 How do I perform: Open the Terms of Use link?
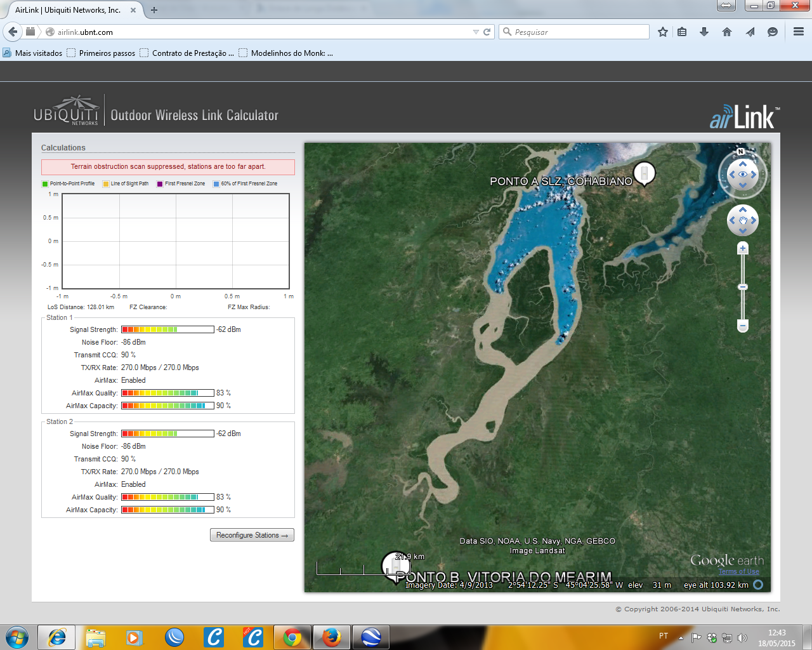[738, 571]
